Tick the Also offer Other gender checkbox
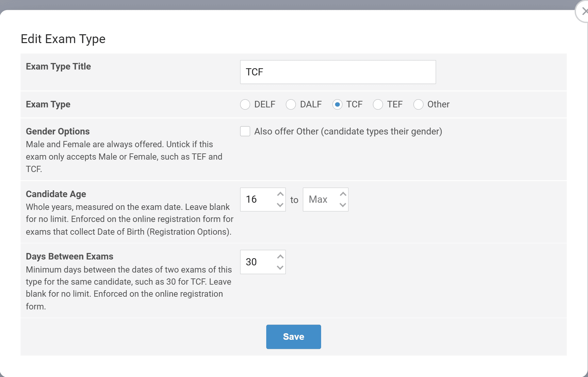The image size is (588, 377). pyautogui.click(x=245, y=131)
